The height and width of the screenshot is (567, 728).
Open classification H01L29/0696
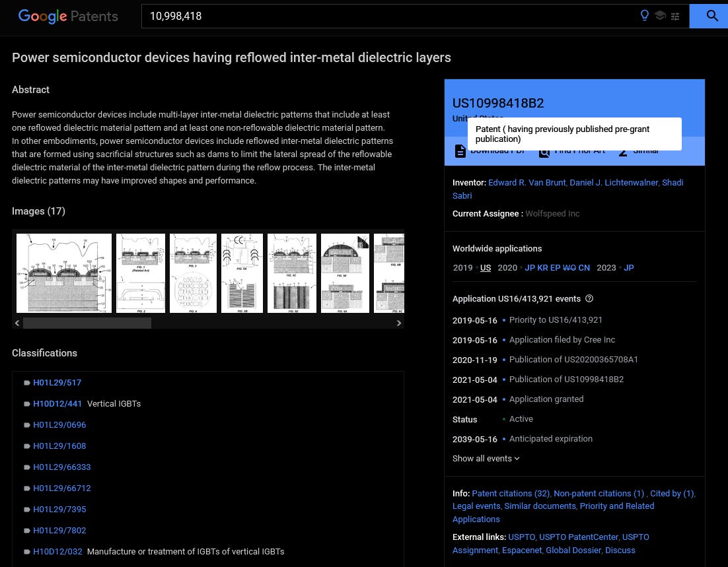(x=59, y=425)
